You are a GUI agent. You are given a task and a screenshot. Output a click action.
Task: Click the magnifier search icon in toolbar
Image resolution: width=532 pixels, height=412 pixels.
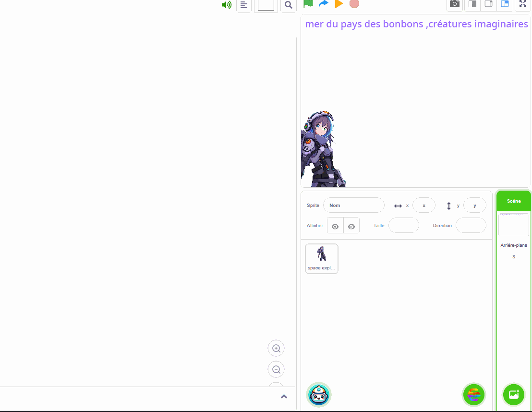coord(288,5)
